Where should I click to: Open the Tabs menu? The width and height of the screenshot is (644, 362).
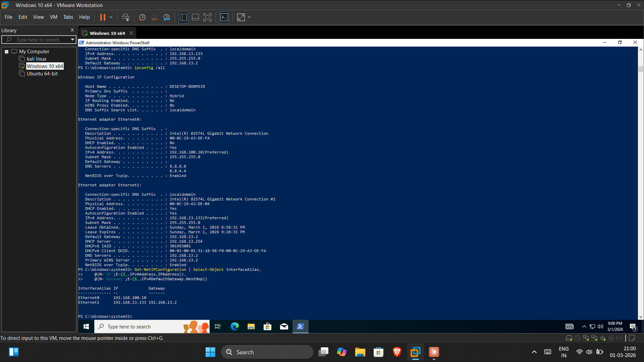point(68,17)
